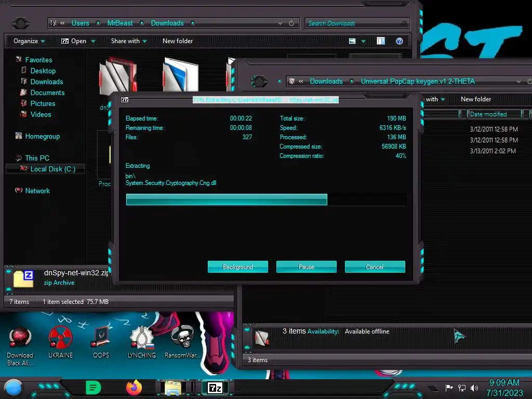Open the green notes app in taskbar
This screenshot has height=399, width=532.
94,388
